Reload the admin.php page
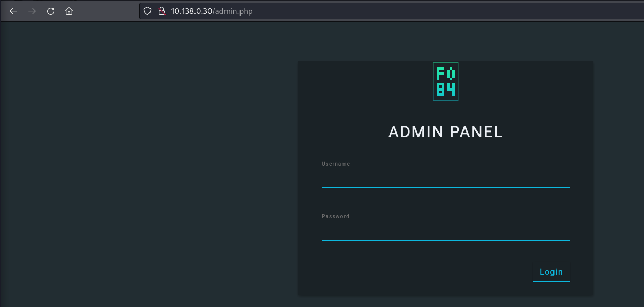The width and height of the screenshot is (644, 307). pos(51,11)
